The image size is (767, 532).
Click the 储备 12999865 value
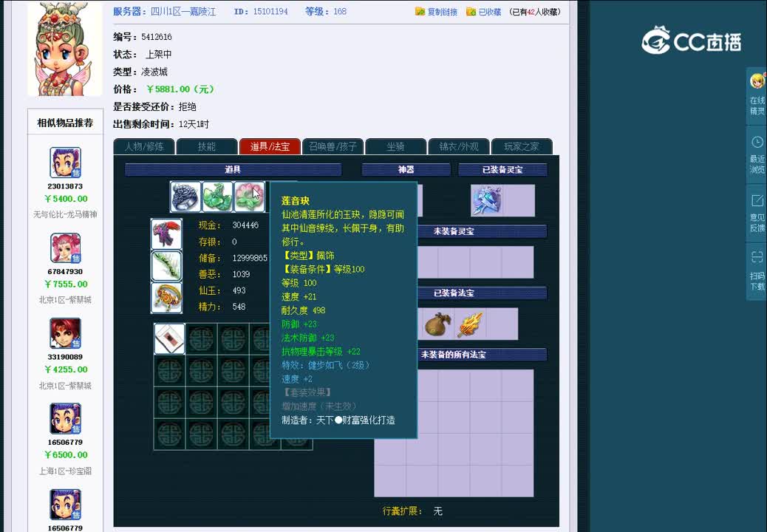pos(250,258)
